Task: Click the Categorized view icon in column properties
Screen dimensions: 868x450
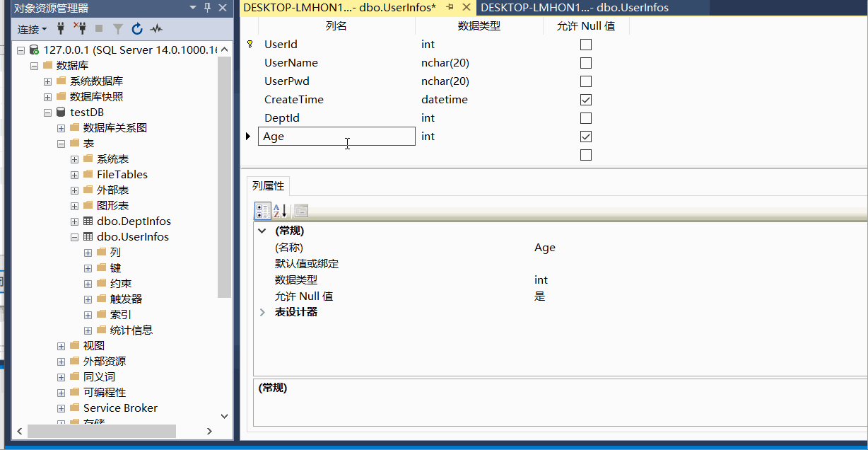Action: click(x=262, y=210)
